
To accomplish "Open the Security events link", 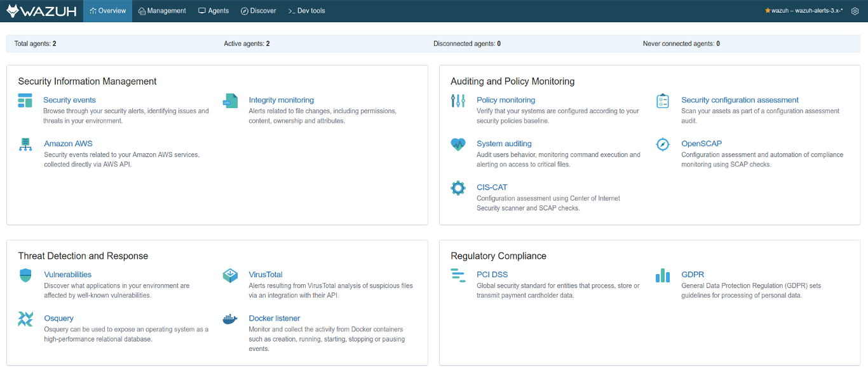I will [x=69, y=100].
